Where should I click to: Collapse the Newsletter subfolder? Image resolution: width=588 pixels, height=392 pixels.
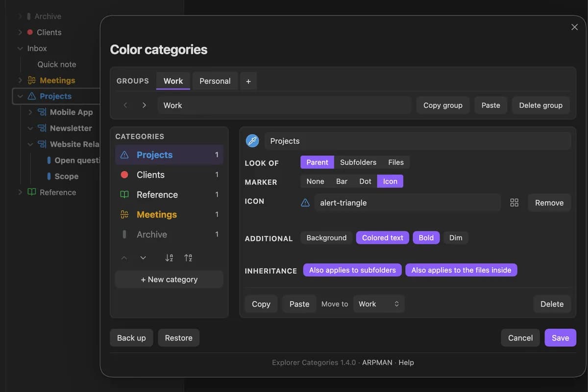[30, 128]
